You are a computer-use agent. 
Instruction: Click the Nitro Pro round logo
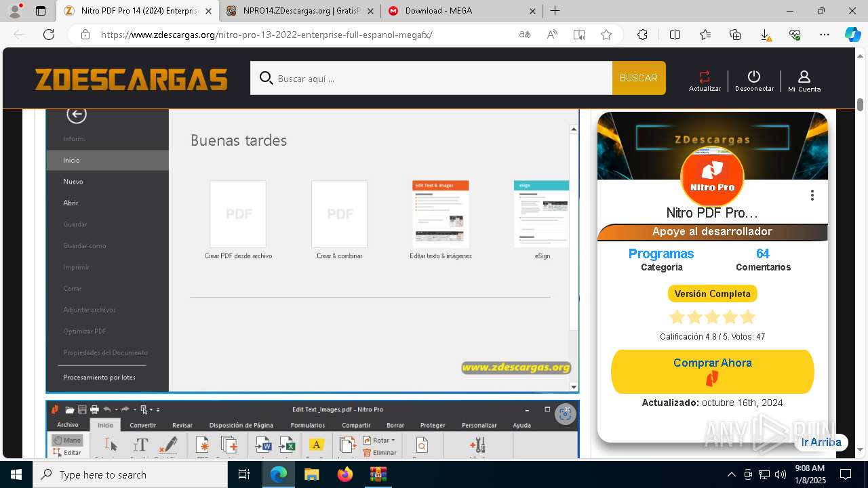(712, 176)
